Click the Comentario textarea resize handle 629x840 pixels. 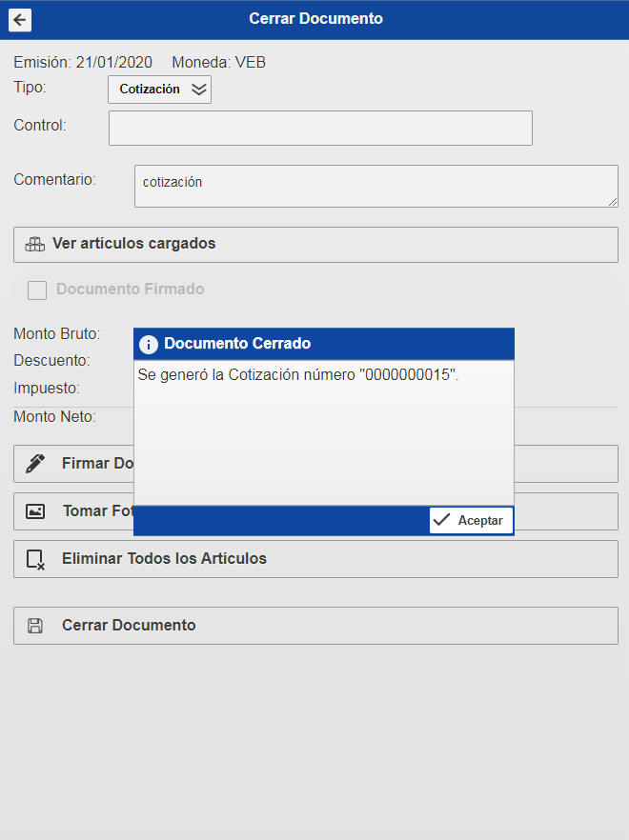tap(613, 201)
